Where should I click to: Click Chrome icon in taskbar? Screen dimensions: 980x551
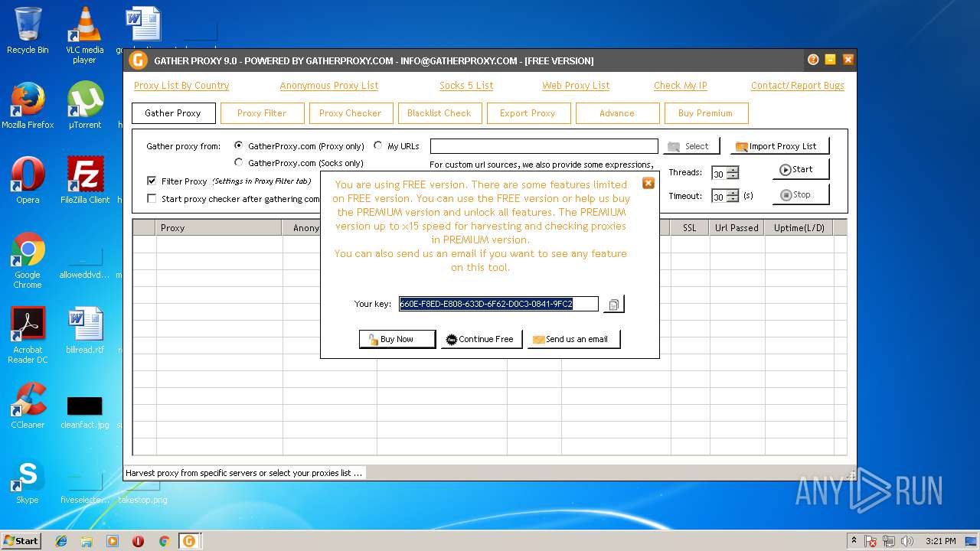point(164,541)
